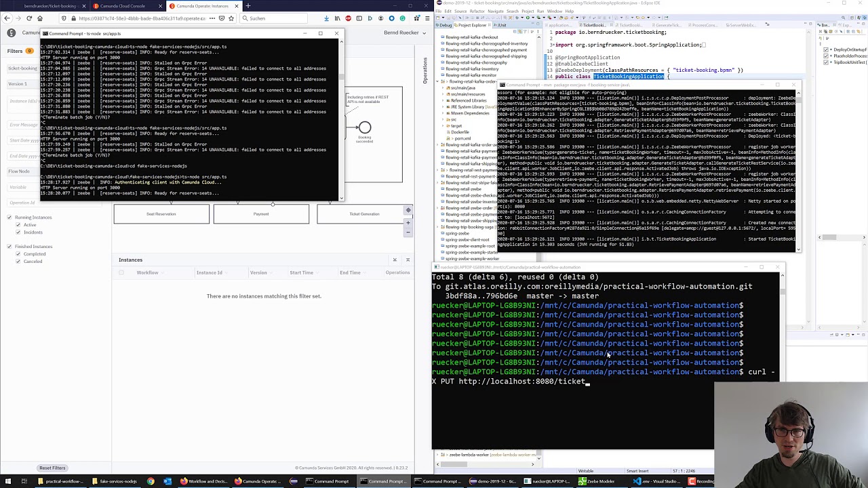Screen dimensions: 868x488
Task: Open Outlook from the taskbar
Action: coord(167,481)
